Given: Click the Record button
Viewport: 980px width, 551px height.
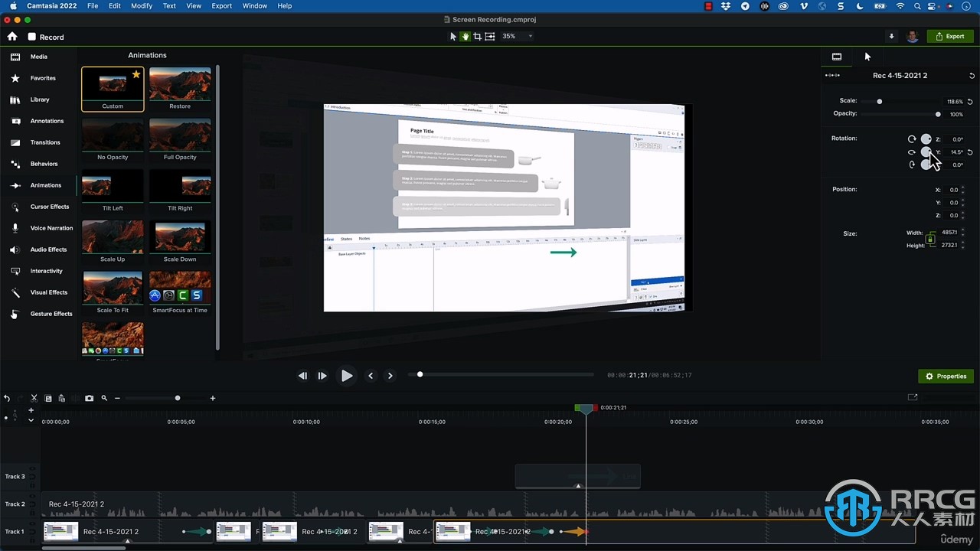Looking at the screenshot, I should (46, 37).
